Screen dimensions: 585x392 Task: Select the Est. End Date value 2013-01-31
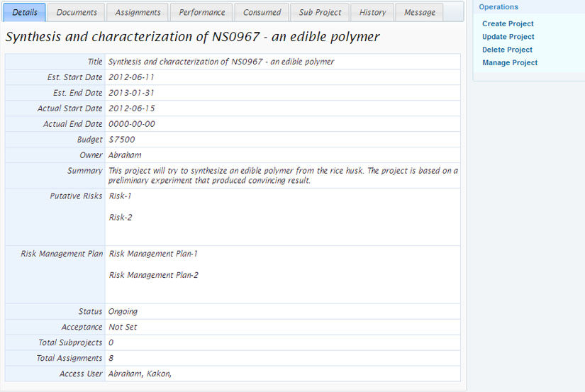coord(131,93)
